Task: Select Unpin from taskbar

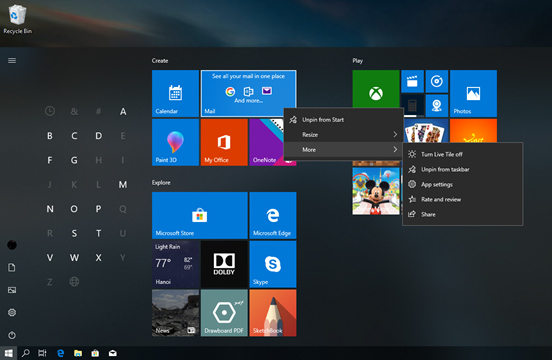Action: (463, 169)
